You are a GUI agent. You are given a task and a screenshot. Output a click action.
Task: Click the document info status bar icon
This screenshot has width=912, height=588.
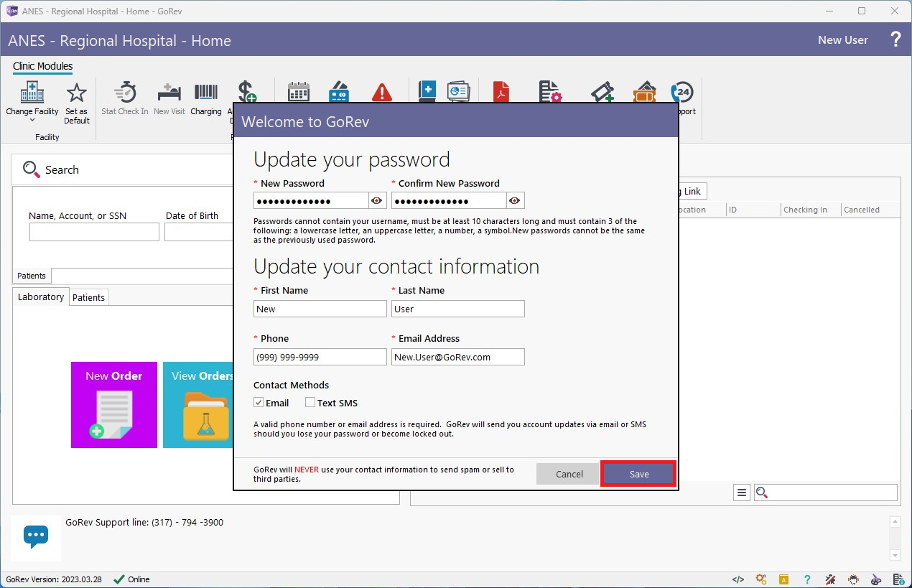(899, 579)
